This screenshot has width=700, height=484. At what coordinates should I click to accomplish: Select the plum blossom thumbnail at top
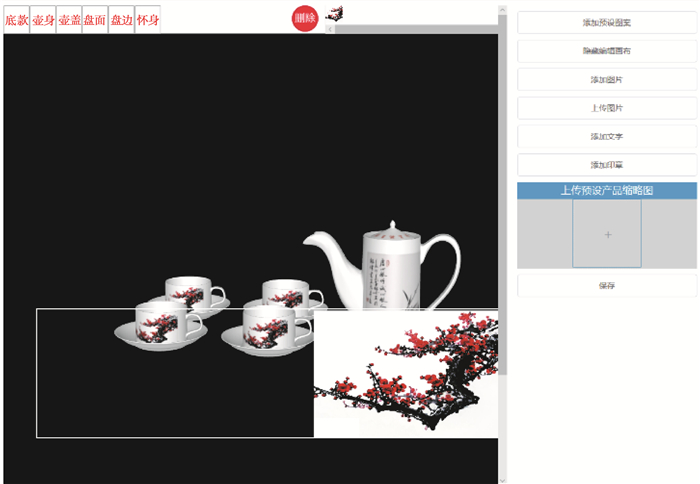coord(335,13)
